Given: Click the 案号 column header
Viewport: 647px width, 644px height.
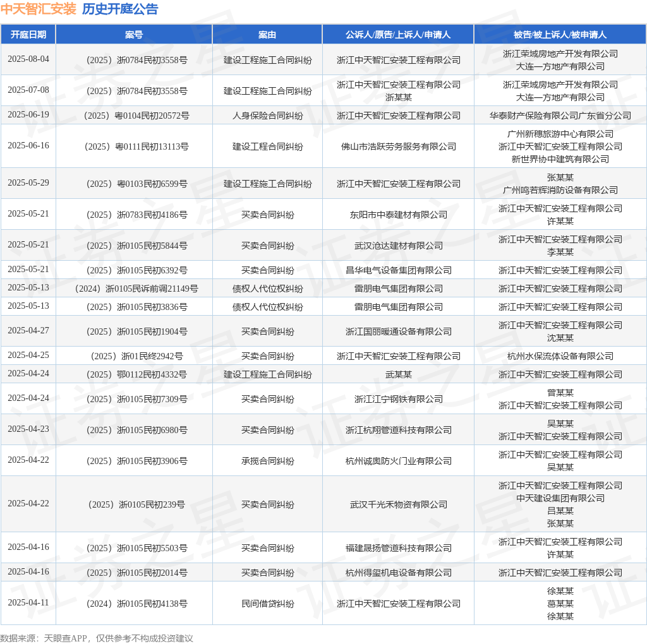Looking at the screenshot, I should [x=134, y=35].
